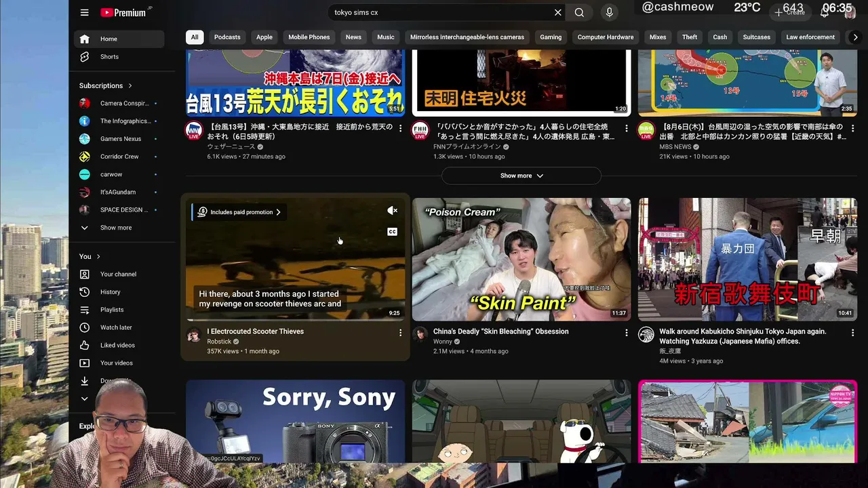Viewport: 868px width, 488px height.
Task: Select the Computer Hardware chip
Action: (606, 37)
